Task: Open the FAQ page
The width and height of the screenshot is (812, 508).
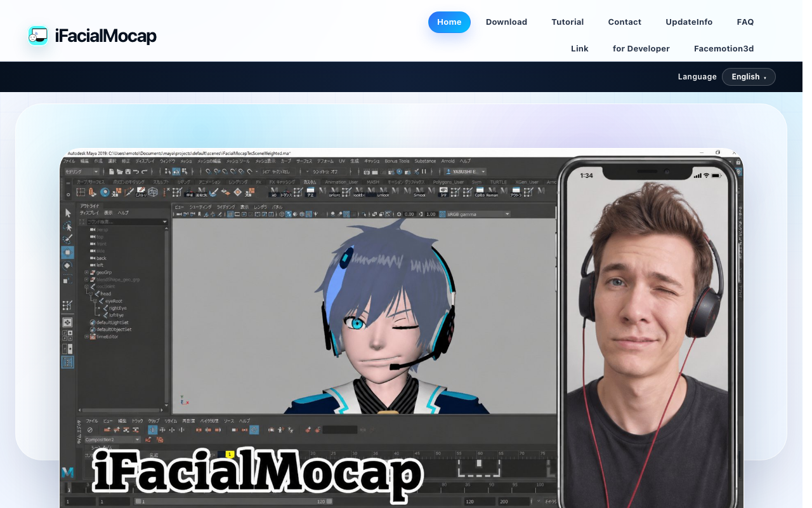Action: click(745, 22)
